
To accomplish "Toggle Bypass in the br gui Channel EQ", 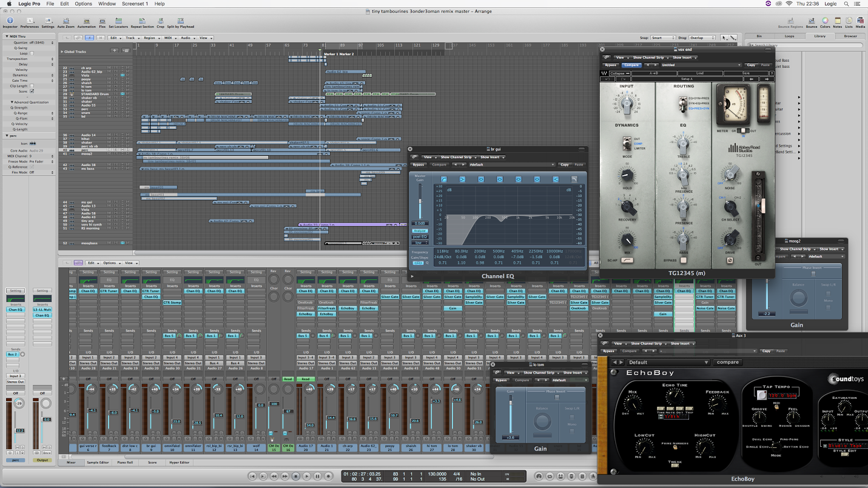I will coord(419,165).
